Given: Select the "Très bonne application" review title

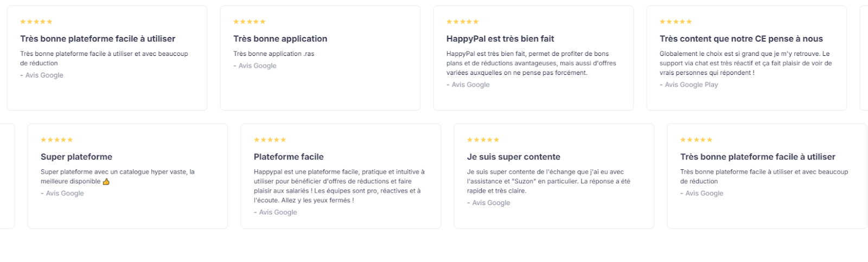Looking at the screenshot, I should (x=280, y=39).
